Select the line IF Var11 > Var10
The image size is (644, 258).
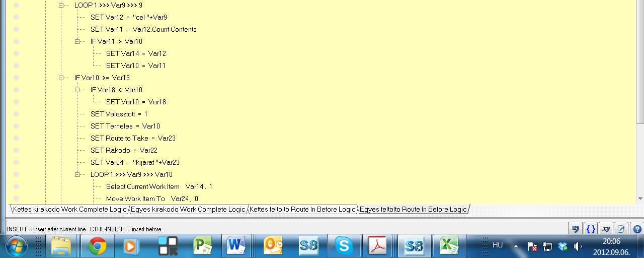pyautogui.click(x=116, y=41)
